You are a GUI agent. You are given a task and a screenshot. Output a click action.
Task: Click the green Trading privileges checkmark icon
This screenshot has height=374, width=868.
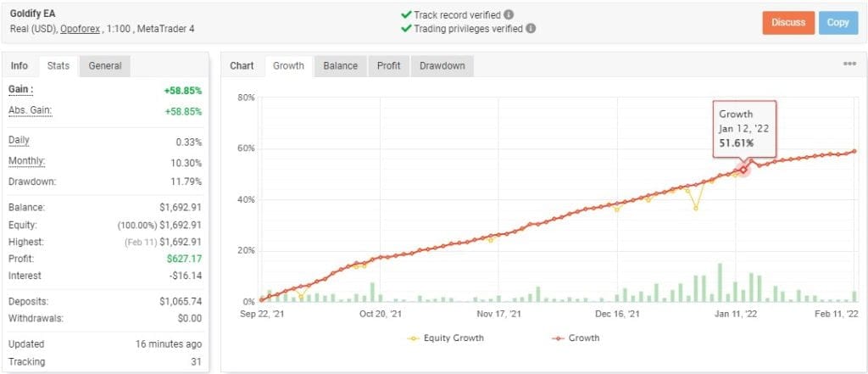click(x=406, y=28)
